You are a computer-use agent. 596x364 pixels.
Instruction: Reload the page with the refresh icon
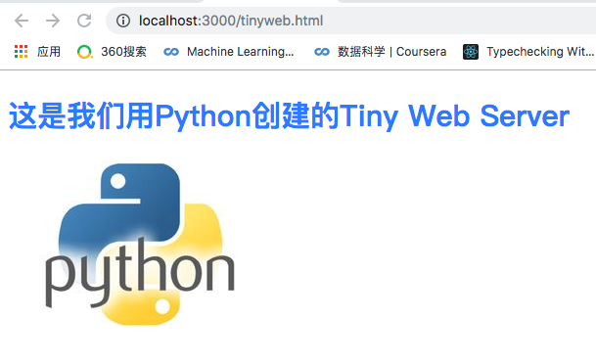[84, 21]
